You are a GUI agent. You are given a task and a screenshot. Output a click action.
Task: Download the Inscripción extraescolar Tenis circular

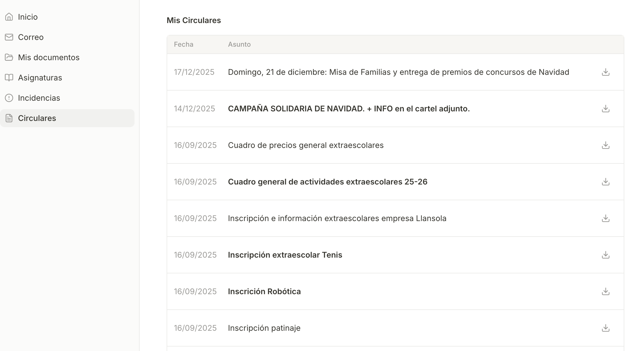tap(605, 255)
